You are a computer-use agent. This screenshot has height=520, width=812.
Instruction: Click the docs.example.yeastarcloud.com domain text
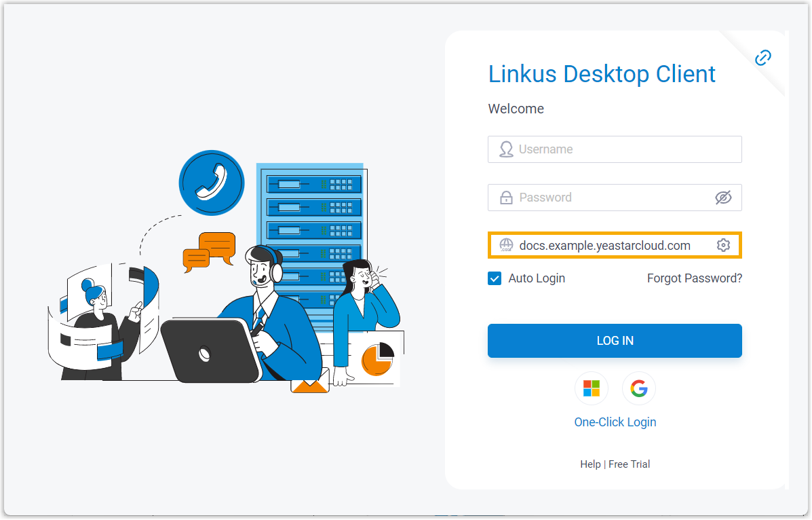604,246
